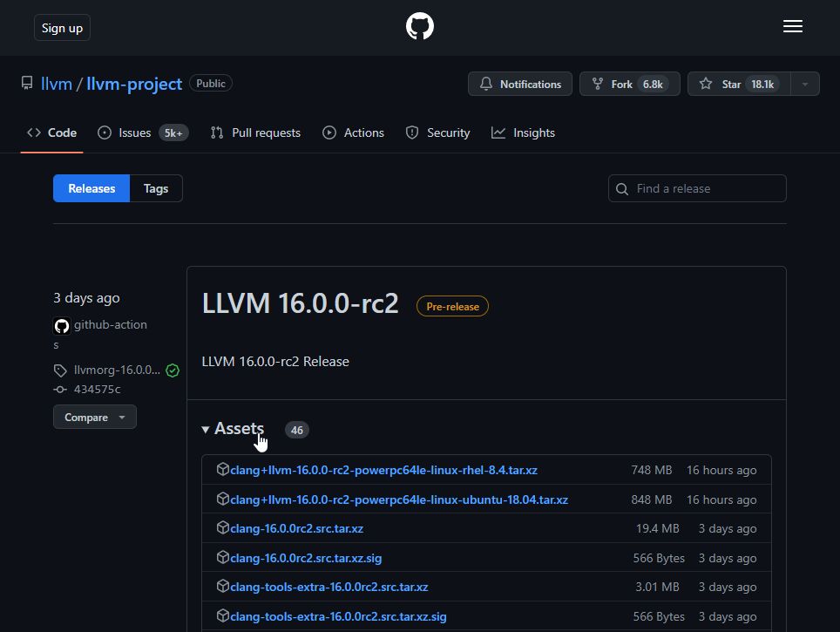Download clang-tools-extra-16.0.0rc2.src.tar.xz
840x632 pixels.
[329, 587]
